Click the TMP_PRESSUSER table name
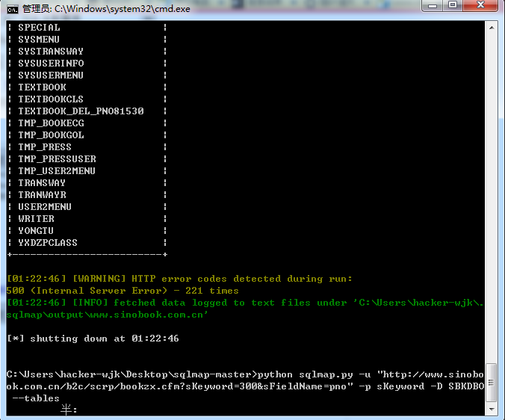 point(57,158)
